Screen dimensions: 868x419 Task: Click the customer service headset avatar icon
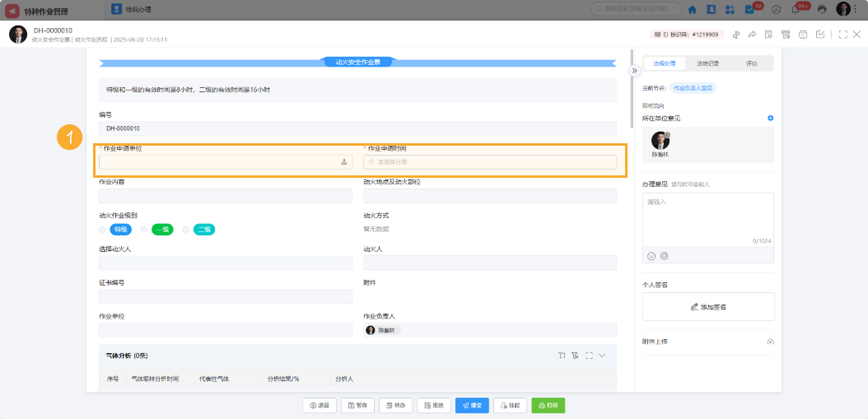822,9
